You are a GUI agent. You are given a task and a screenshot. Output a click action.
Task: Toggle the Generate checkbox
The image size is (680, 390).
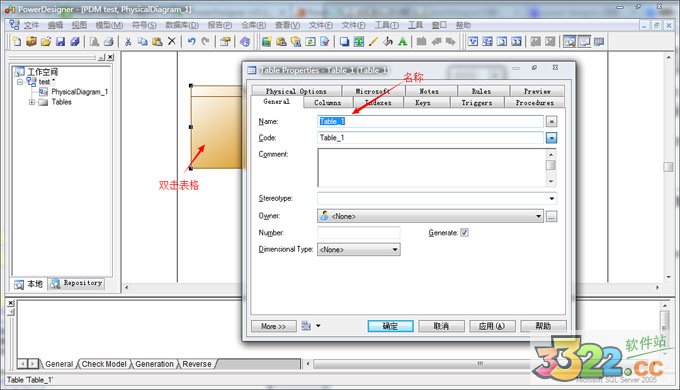point(464,233)
